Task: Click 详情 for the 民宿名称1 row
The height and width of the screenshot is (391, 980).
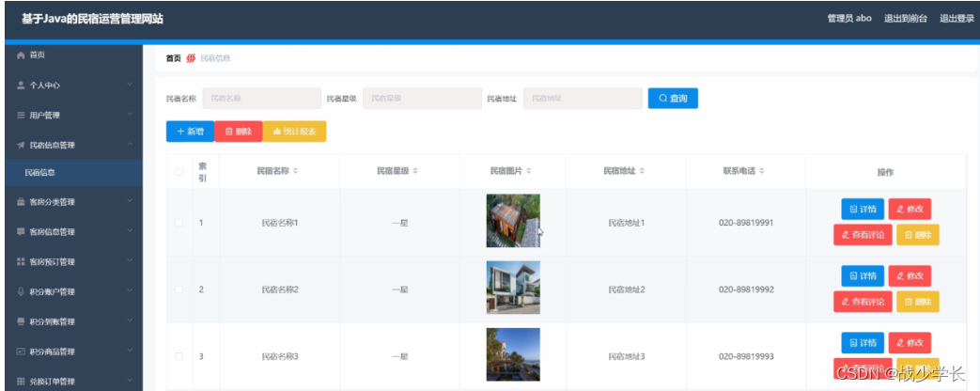Action: tap(863, 209)
